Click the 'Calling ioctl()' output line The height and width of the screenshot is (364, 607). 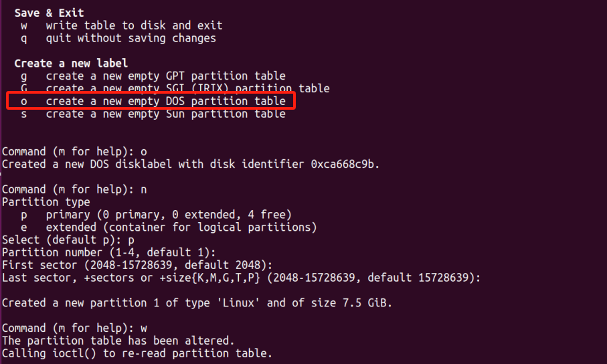click(x=137, y=353)
